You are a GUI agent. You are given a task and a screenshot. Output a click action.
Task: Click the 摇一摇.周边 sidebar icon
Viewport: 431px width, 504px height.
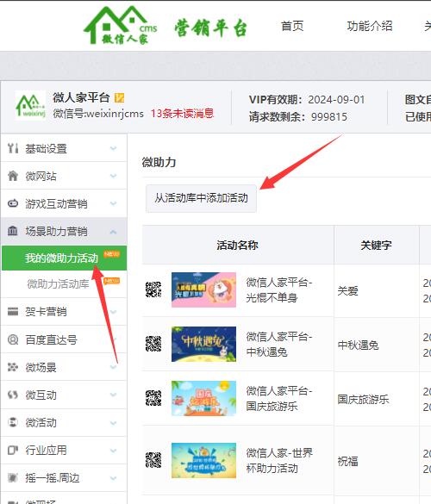pyautogui.click(x=13, y=477)
